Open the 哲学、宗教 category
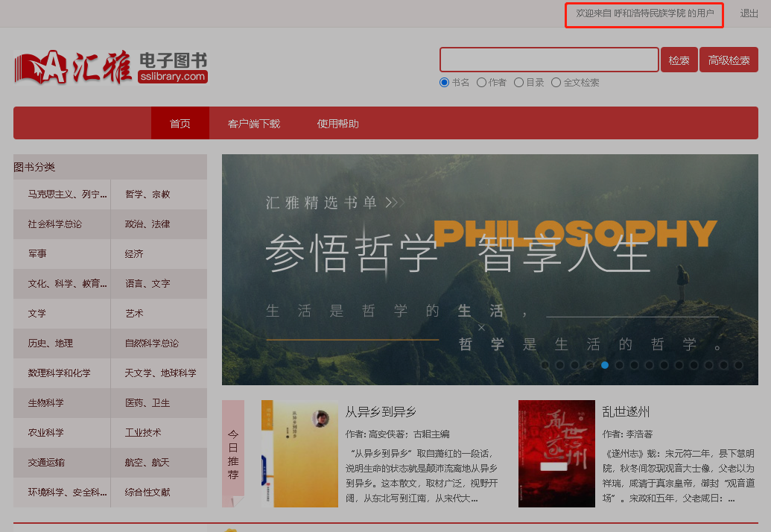Image resolution: width=771 pixels, height=532 pixels. pyautogui.click(x=147, y=194)
